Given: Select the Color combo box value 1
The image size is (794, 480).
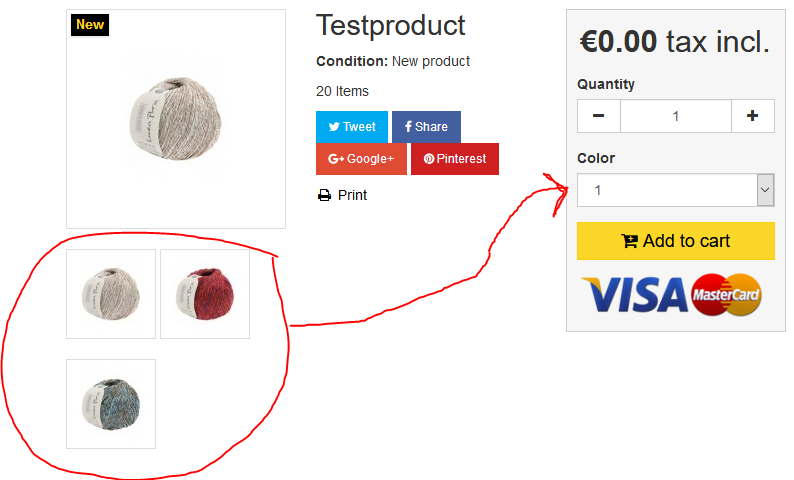Looking at the screenshot, I should point(676,190).
